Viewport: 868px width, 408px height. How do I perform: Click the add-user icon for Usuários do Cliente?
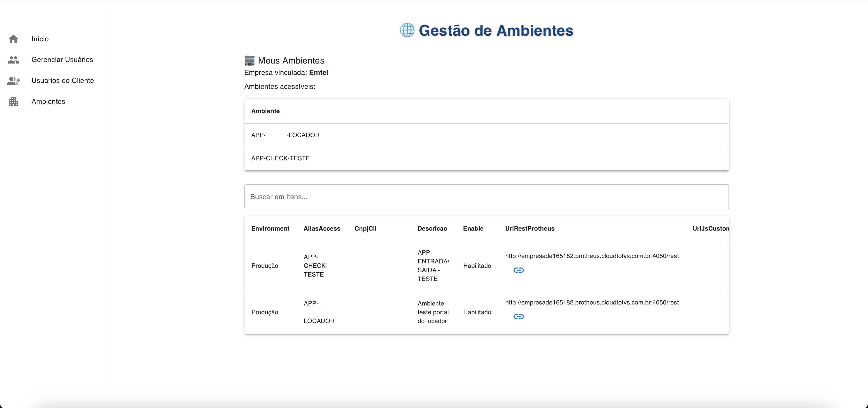coord(13,81)
